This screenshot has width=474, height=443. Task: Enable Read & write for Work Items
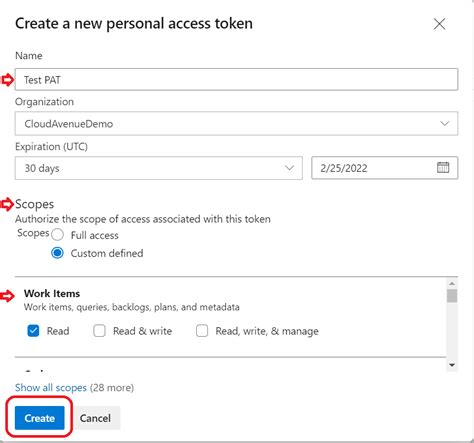(x=99, y=331)
